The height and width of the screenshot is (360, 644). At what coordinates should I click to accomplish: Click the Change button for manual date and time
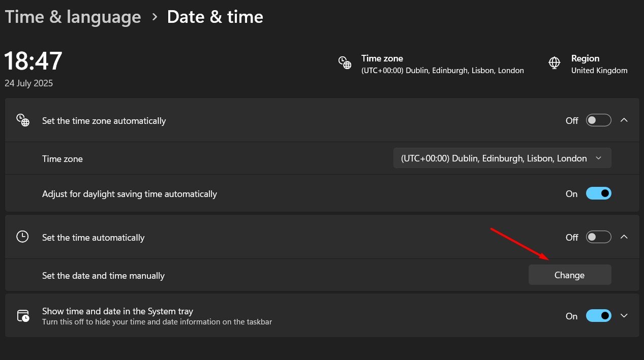(x=570, y=275)
